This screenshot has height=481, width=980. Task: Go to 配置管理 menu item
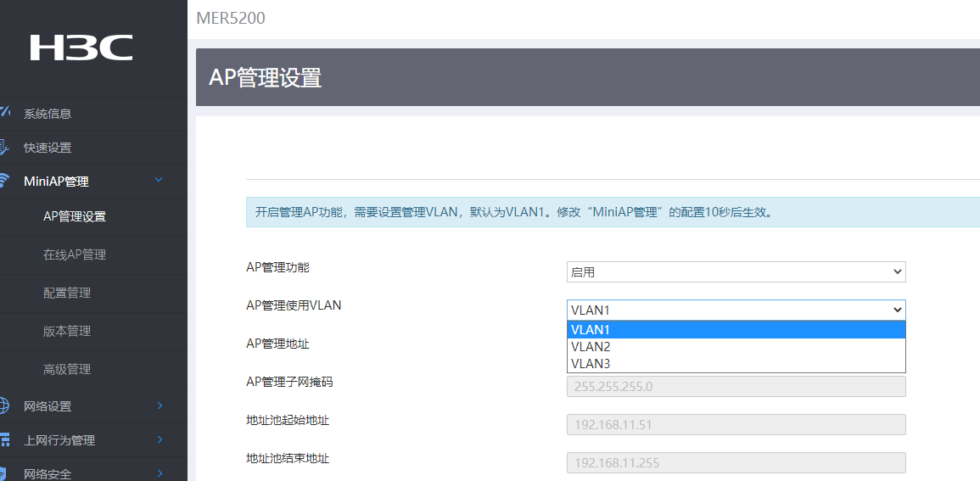[67, 293]
